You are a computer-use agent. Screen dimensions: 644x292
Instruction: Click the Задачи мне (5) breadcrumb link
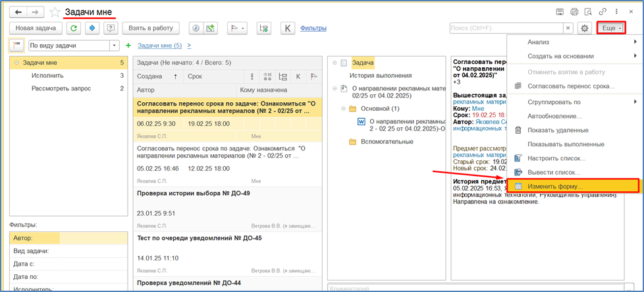point(160,45)
